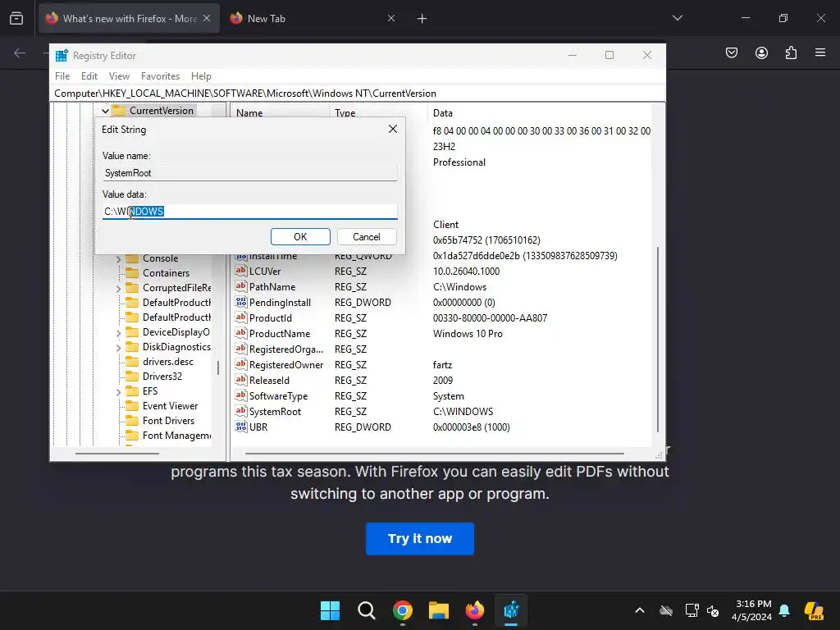
Task: Click the Value name field SystemRoot
Action: pyautogui.click(x=249, y=173)
